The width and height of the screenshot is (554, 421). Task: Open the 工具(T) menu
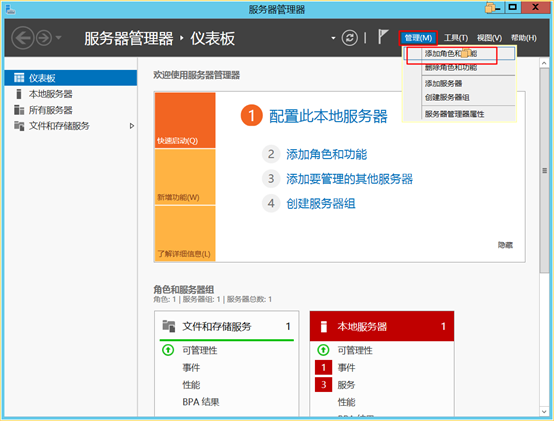[x=456, y=38]
